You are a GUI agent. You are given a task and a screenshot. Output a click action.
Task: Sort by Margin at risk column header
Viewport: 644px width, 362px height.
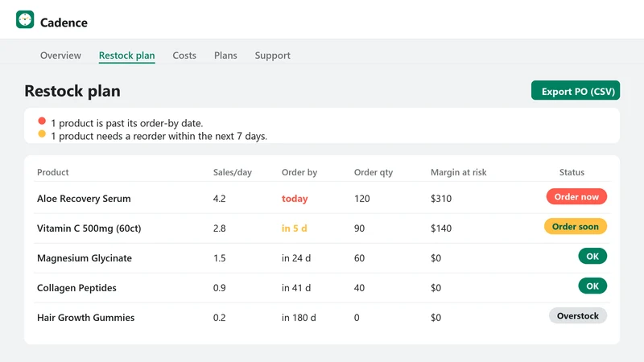click(458, 172)
